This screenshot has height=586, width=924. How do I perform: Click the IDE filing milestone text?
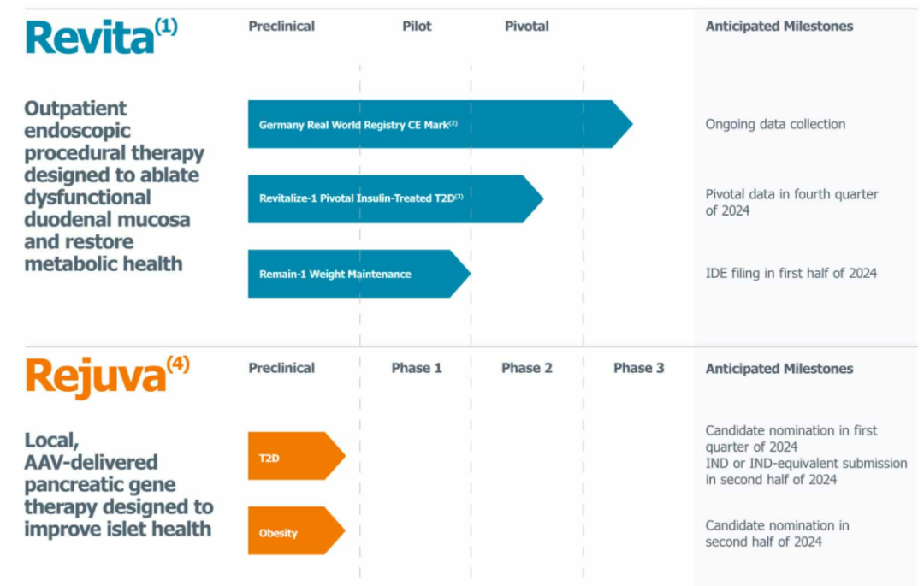click(x=791, y=274)
